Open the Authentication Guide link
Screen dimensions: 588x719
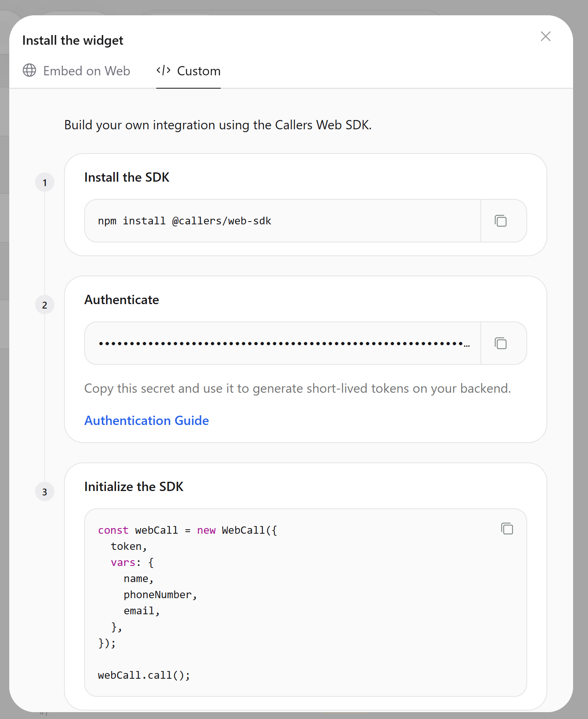147,421
